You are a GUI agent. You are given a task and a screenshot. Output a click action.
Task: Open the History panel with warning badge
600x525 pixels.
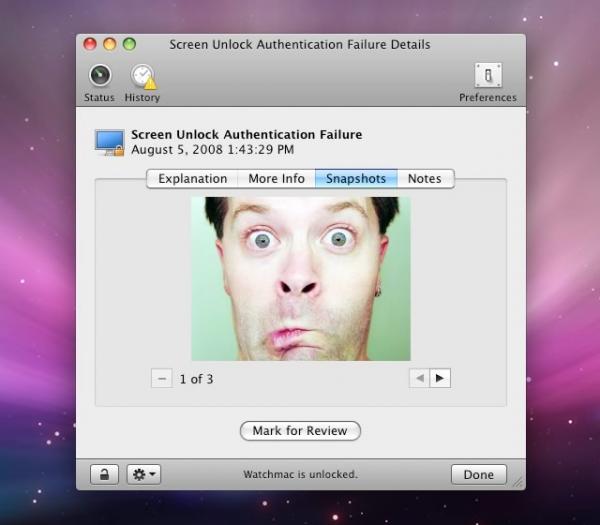click(142, 83)
